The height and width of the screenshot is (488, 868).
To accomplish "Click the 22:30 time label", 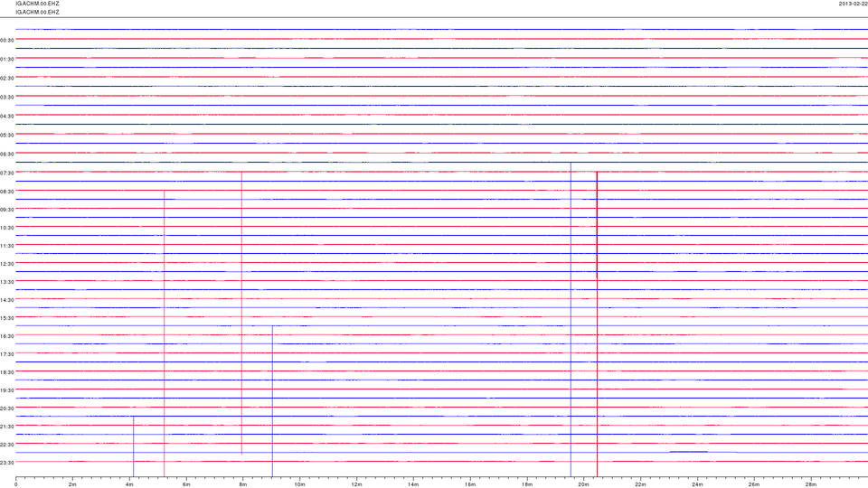I will [7, 445].
